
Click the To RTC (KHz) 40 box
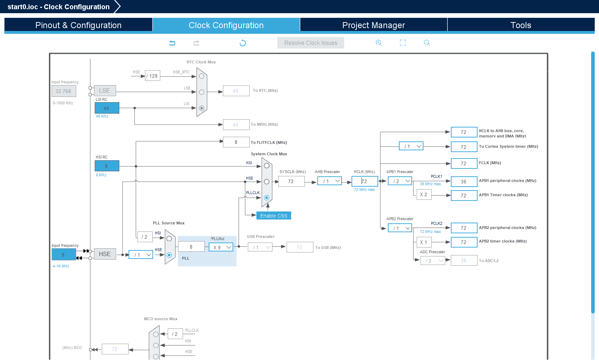[x=236, y=91]
